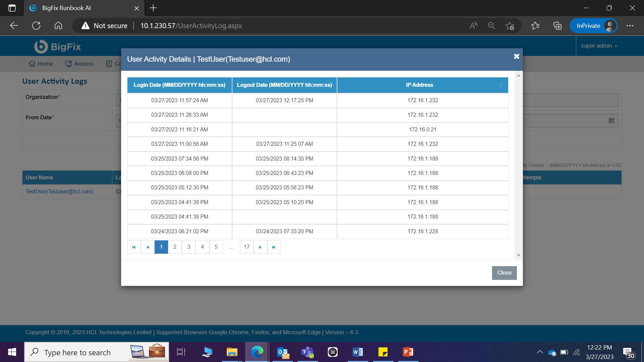Open the From Date calendar picker icon

click(x=611, y=121)
